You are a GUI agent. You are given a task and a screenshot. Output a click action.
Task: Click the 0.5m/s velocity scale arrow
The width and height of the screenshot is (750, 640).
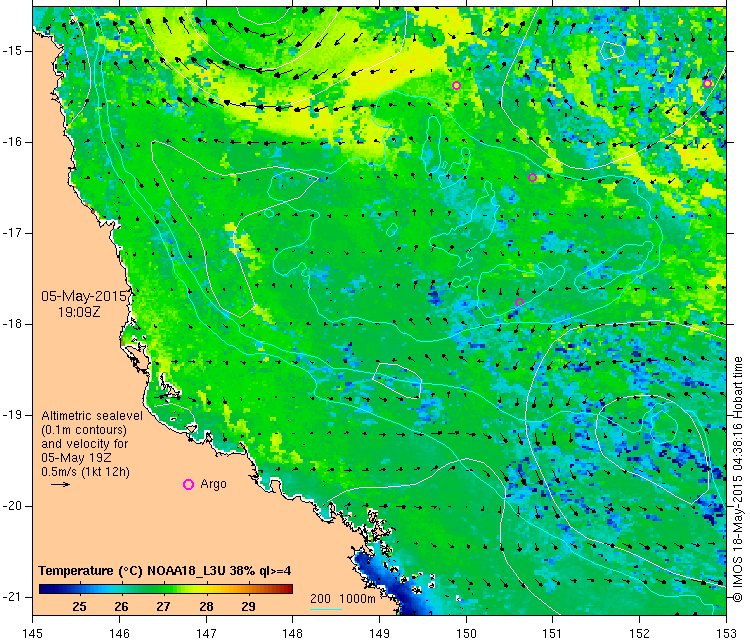click(61, 485)
